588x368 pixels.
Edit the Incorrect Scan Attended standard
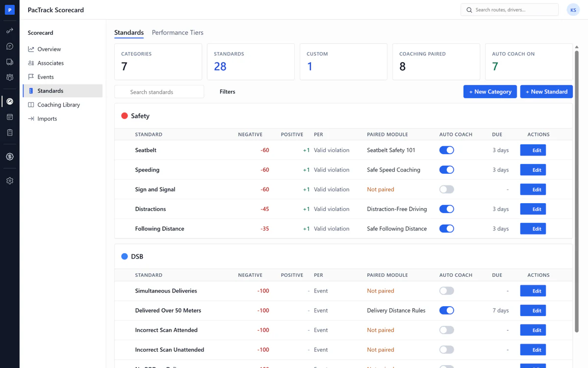pyautogui.click(x=533, y=330)
